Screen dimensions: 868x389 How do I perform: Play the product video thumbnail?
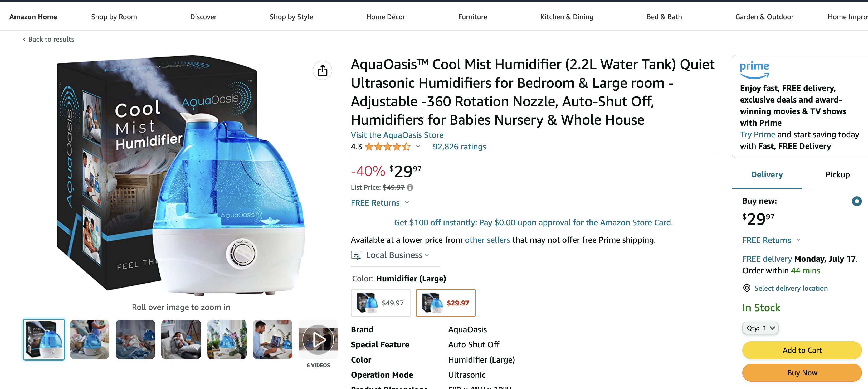point(318,339)
